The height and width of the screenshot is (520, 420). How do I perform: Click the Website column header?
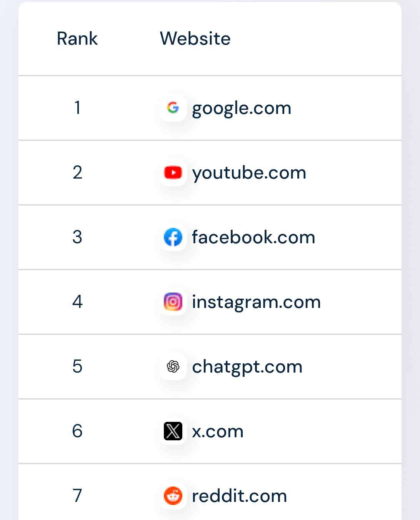[195, 38]
